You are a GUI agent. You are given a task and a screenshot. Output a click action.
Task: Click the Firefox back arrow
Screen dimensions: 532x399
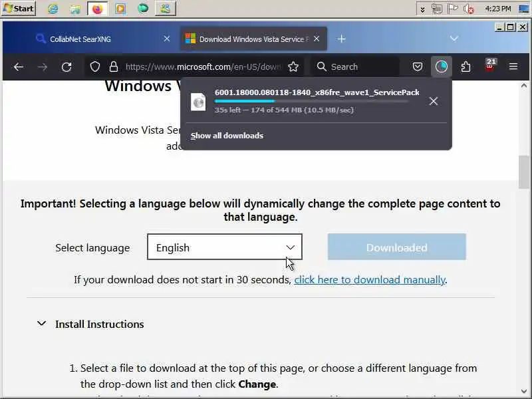tap(19, 67)
